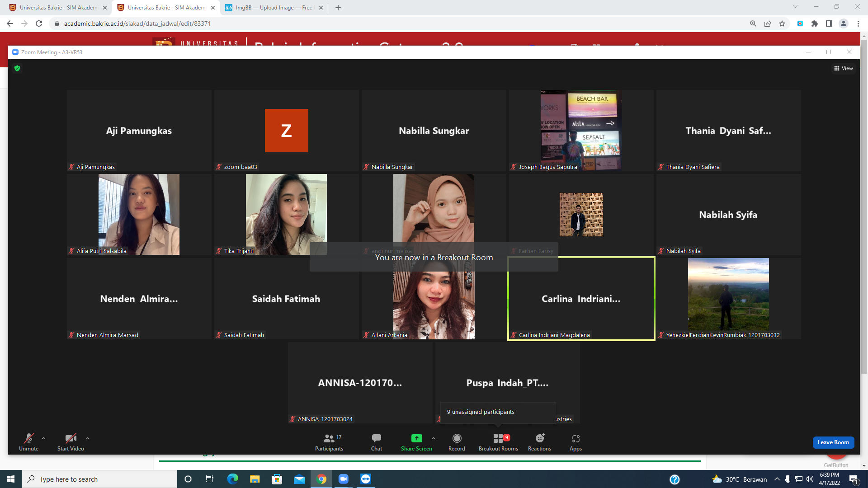Open Microsoft Store from taskbar
Viewport: 868px width, 488px height.
(277, 479)
